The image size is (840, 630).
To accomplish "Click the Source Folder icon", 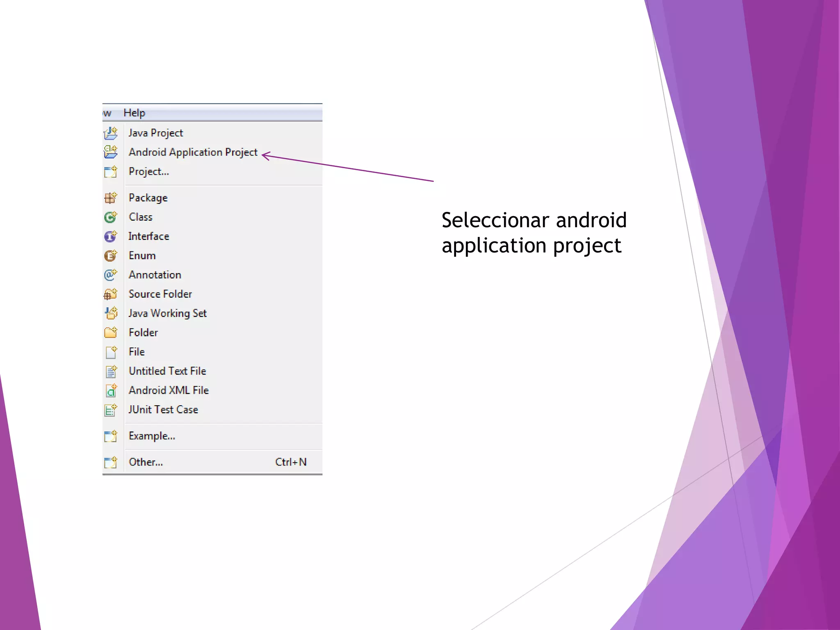I will tap(110, 294).
